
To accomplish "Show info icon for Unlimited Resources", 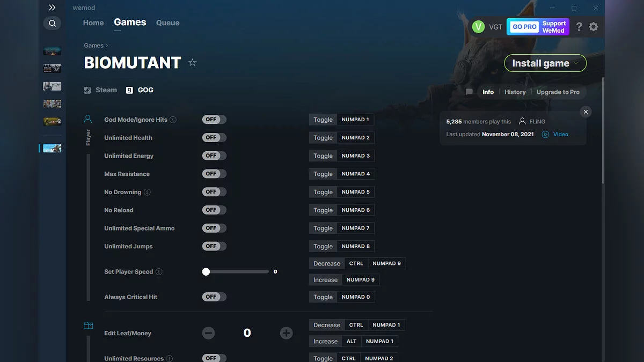I will (x=170, y=358).
